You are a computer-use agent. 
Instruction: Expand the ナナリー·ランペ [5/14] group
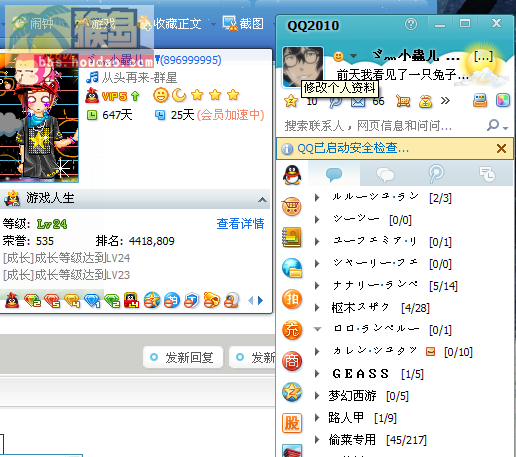[317, 286]
